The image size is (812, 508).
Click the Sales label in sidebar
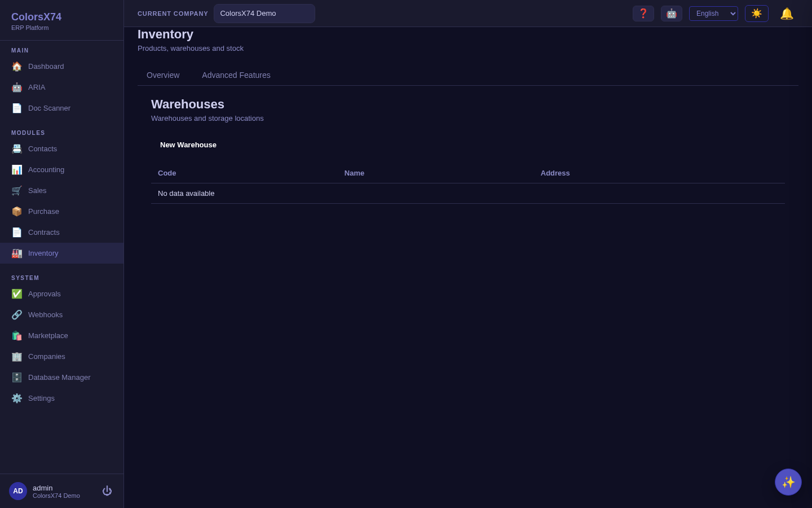37,191
